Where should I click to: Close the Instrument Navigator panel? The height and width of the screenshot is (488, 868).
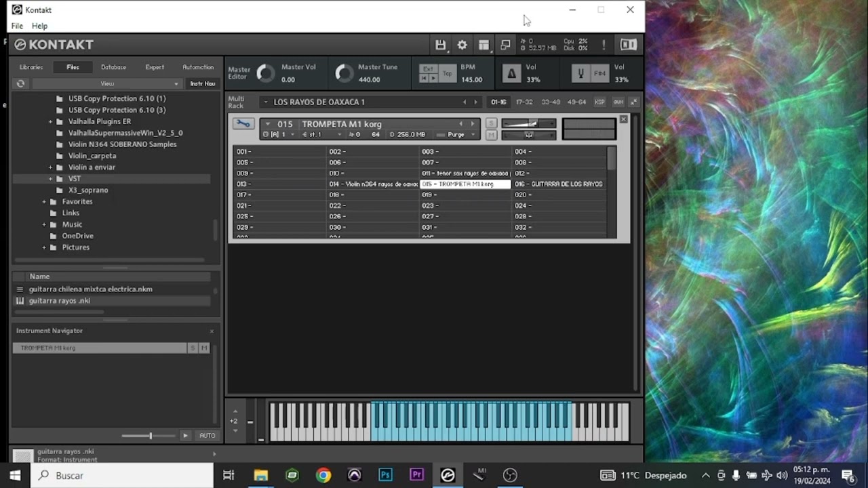pyautogui.click(x=212, y=331)
